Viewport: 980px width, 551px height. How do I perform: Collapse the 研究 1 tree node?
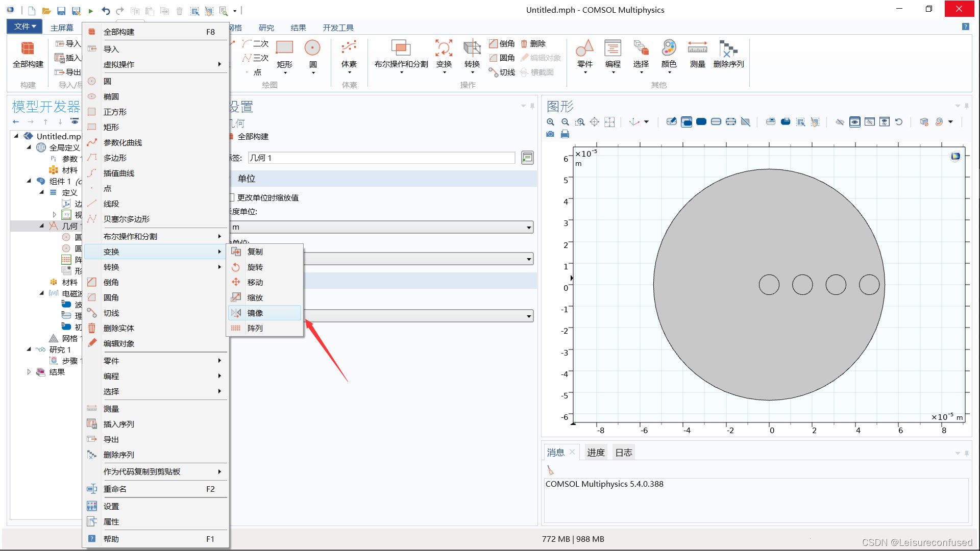pos(29,349)
